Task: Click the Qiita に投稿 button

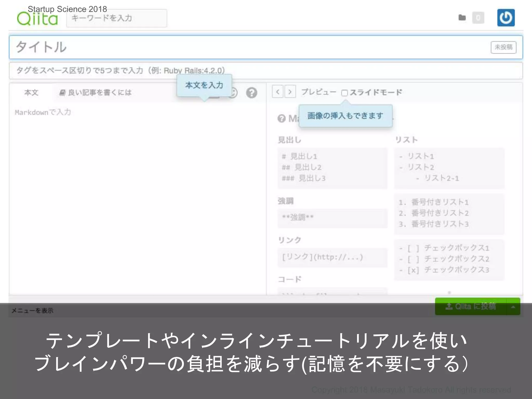Action: coord(471,307)
